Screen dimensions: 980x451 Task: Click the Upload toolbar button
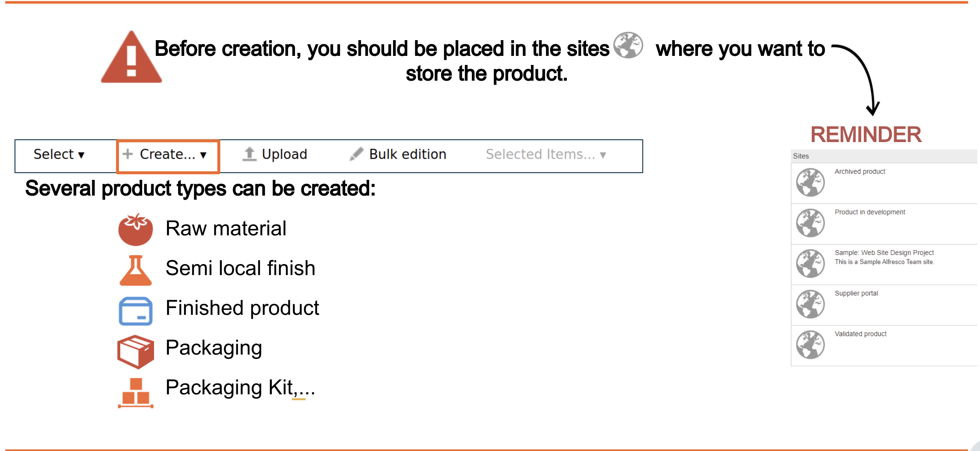275,154
